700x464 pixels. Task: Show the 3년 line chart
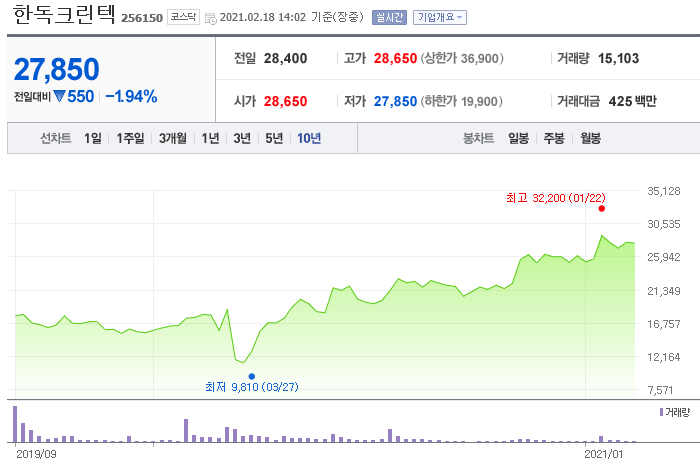(x=242, y=138)
